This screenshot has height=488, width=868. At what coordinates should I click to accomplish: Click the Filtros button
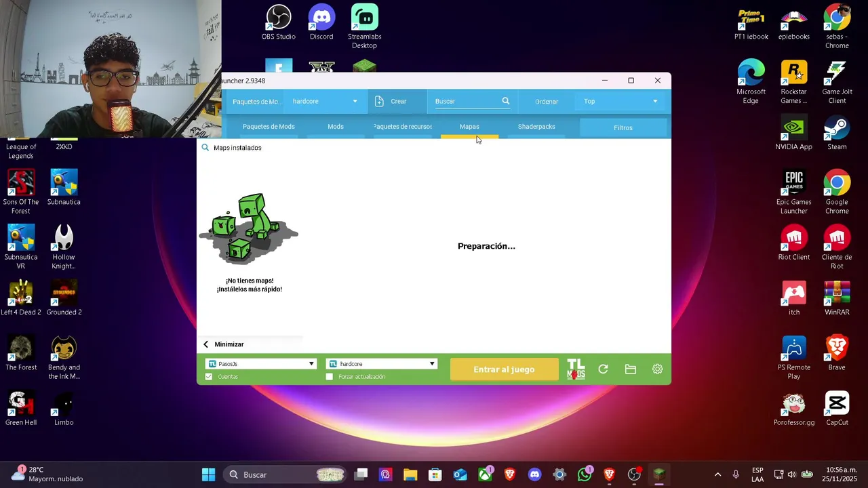pos(623,127)
